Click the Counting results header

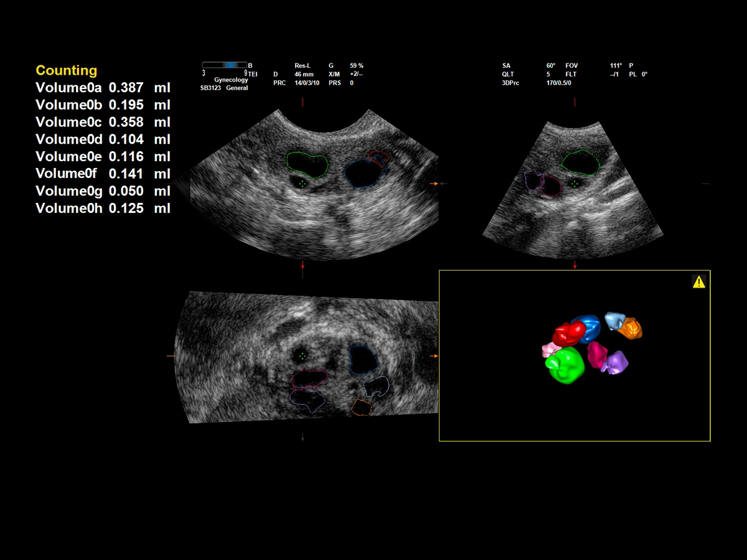66,70
